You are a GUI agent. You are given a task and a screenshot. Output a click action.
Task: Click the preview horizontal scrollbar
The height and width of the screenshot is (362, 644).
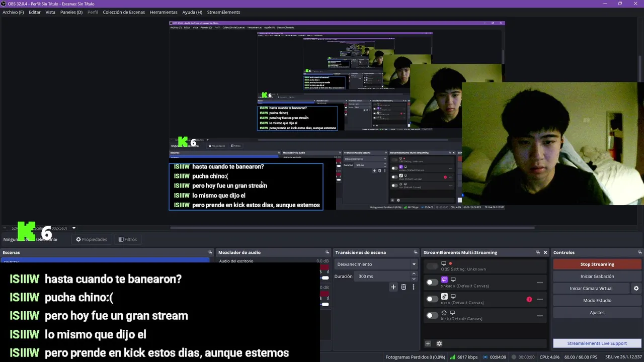tap(352, 228)
